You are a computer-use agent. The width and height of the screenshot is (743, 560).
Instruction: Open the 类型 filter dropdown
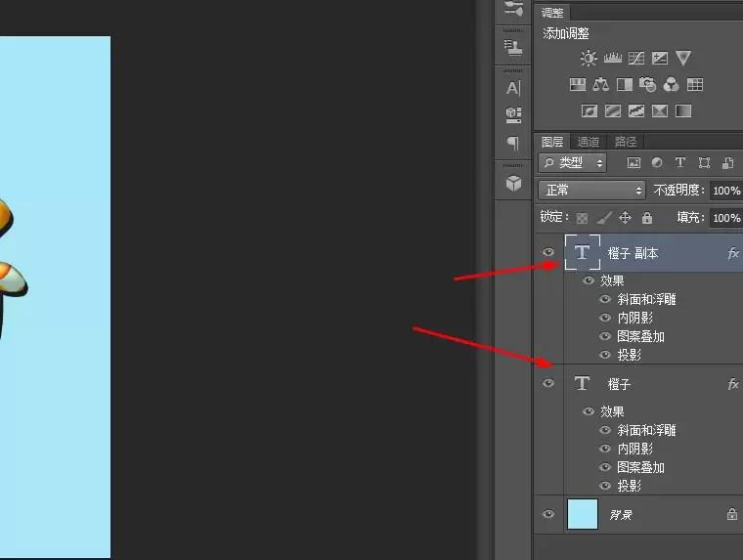pos(573,163)
